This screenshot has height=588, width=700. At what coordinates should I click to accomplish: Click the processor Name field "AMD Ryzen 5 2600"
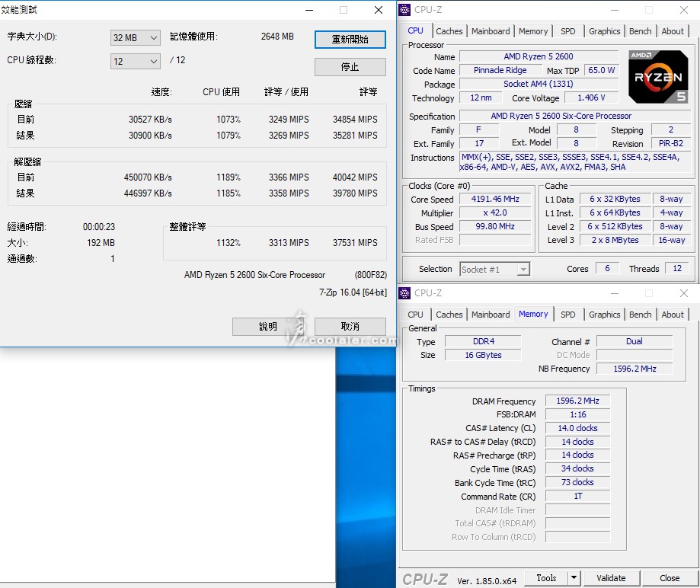(539, 56)
